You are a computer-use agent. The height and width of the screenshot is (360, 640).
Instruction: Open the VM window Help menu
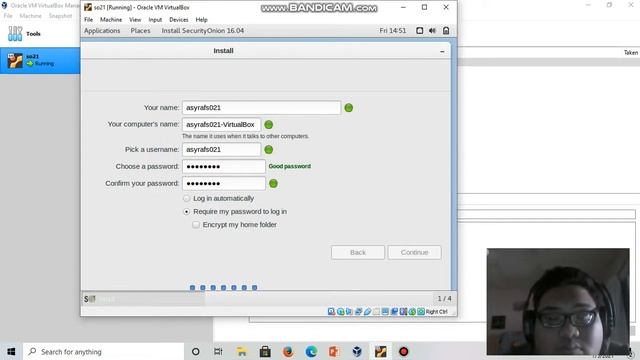pos(201,20)
